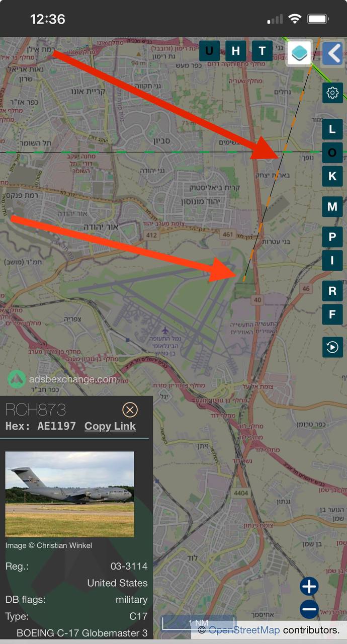The image size is (347, 644).
Task: Tap the I map option button
Action: tap(332, 261)
